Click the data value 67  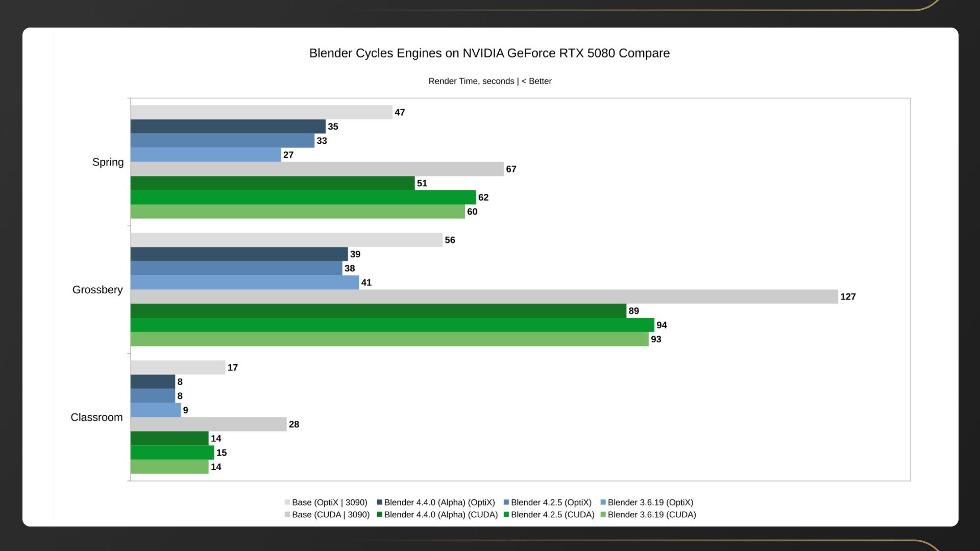(511, 169)
